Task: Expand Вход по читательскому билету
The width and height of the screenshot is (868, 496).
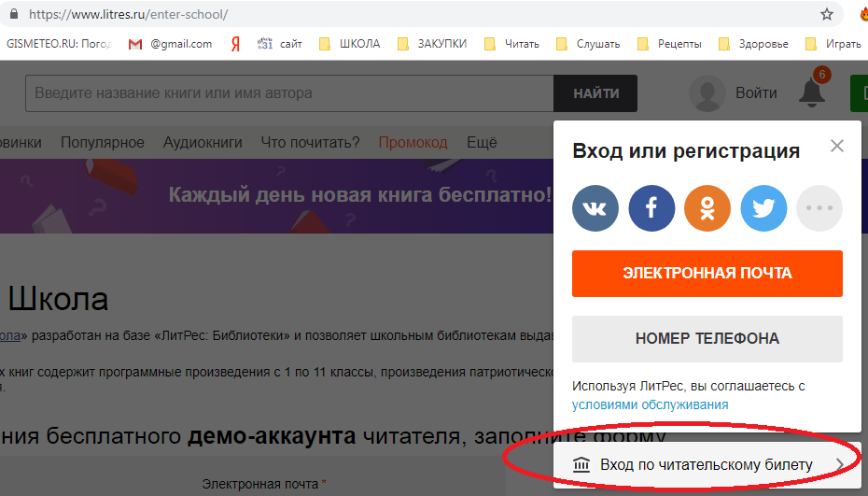Action: pyautogui.click(x=707, y=464)
